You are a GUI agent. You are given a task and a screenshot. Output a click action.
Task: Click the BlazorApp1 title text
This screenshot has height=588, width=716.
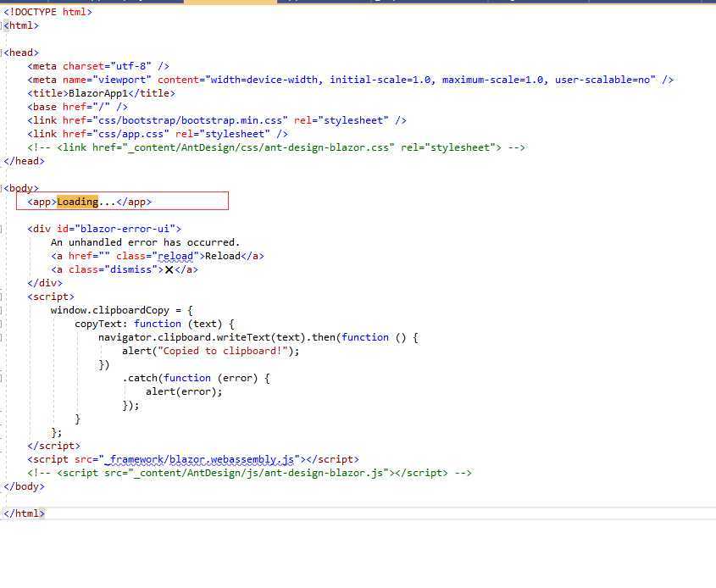click(98, 93)
